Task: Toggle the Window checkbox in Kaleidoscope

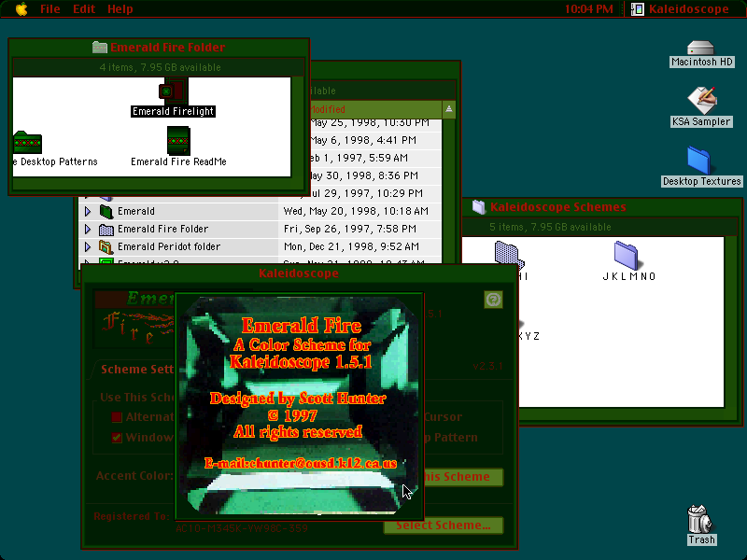Action: (x=117, y=437)
